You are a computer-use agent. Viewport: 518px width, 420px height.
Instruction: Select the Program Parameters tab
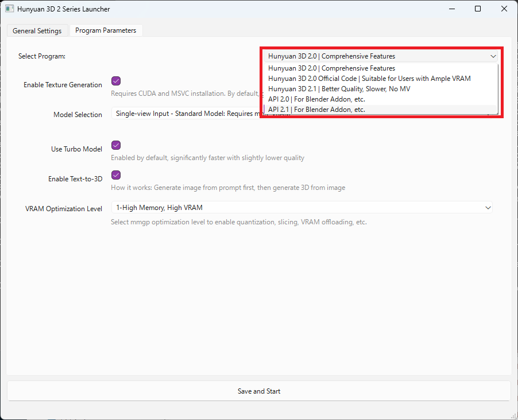106,30
